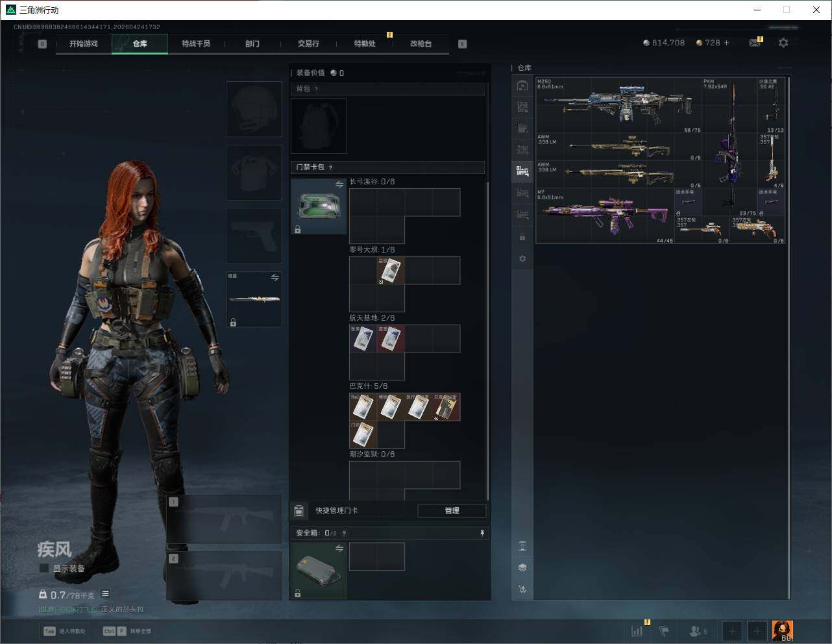Open the 交易行 tab
The height and width of the screenshot is (644, 832).
point(308,43)
